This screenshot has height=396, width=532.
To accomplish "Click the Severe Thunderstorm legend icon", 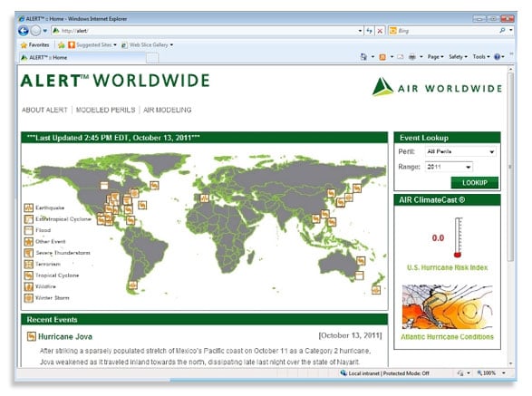I will pyautogui.click(x=28, y=253).
